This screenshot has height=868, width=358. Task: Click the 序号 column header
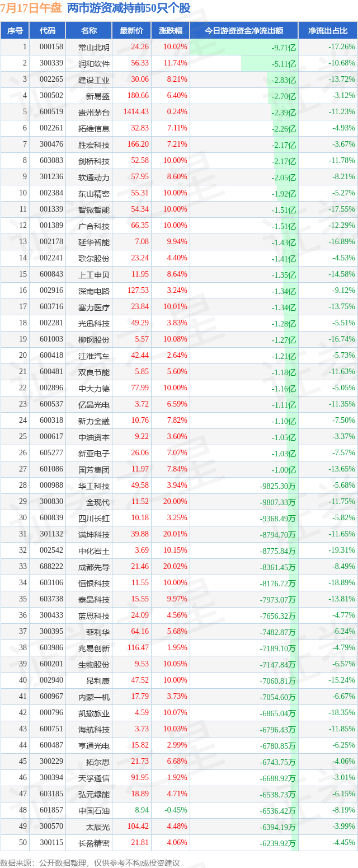click(15, 31)
